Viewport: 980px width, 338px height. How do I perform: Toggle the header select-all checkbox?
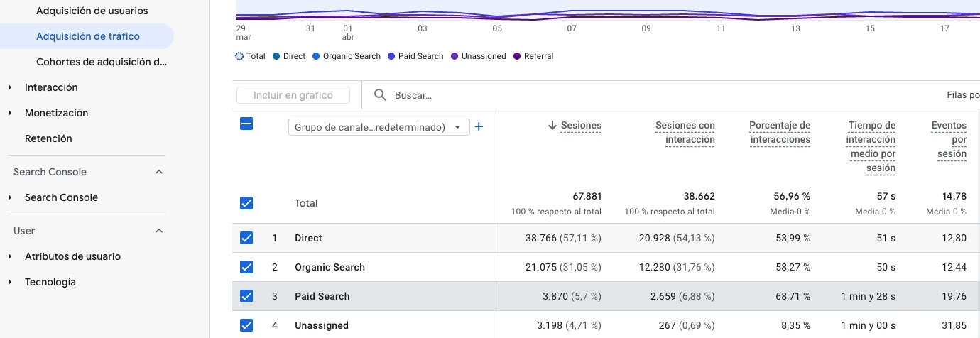pyautogui.click(x=246, y=124)
